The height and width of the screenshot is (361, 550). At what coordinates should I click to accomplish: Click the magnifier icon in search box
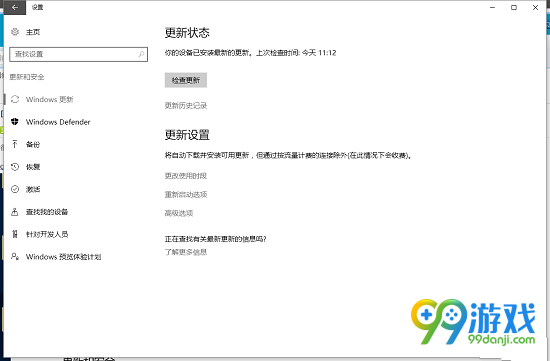tap(141, 54)
